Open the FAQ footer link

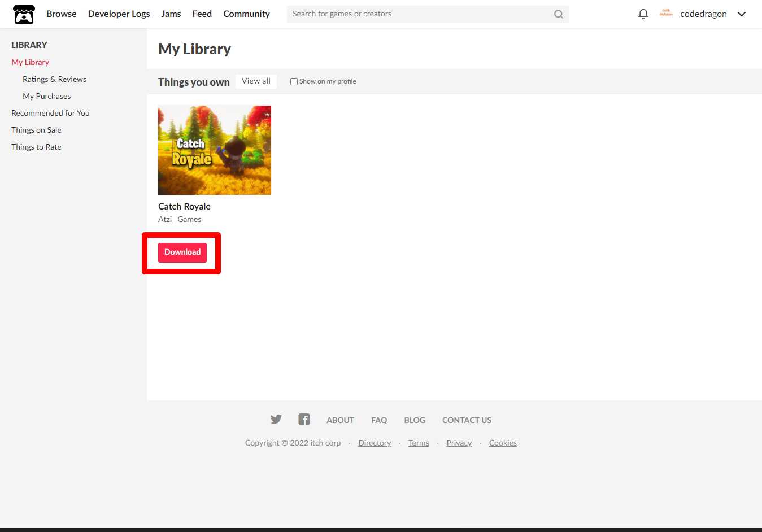click(379, 420)
